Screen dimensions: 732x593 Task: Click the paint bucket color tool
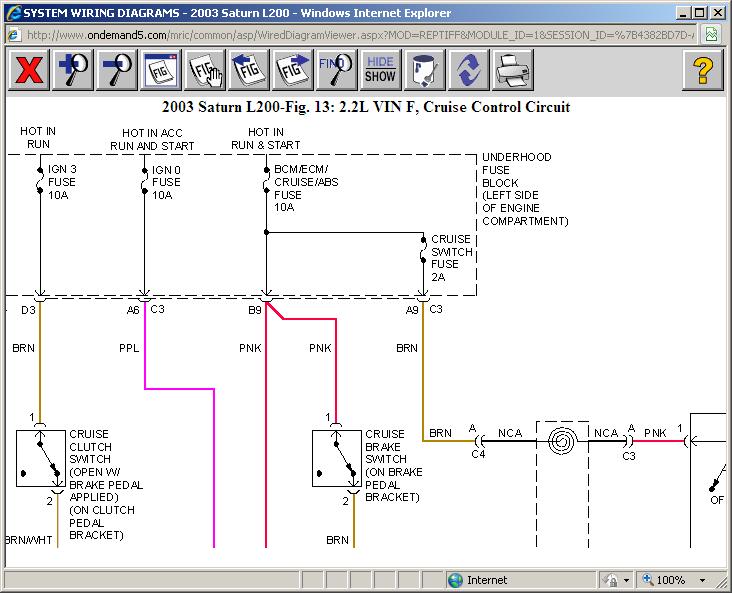424,71
